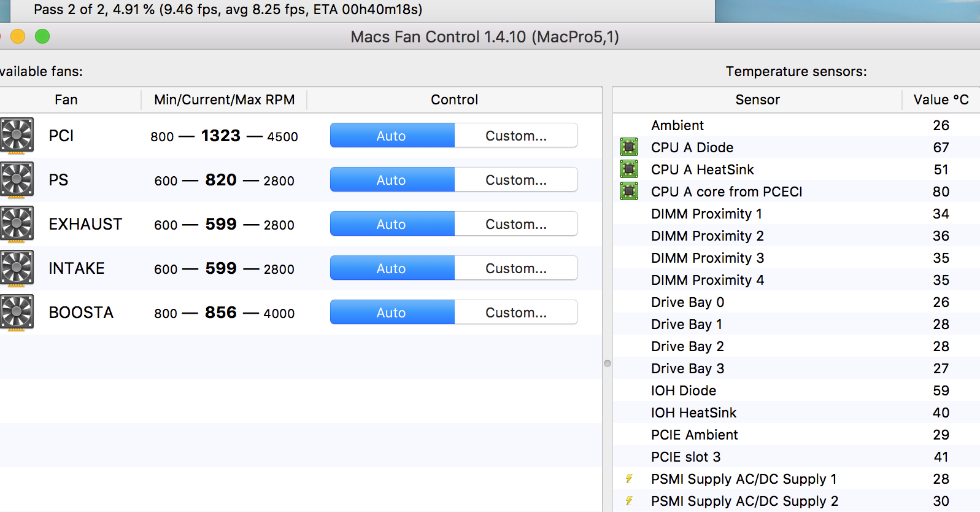Screen dimensions: 980x512
Task: Click the Value °C column header
Action: coord(941,99)
